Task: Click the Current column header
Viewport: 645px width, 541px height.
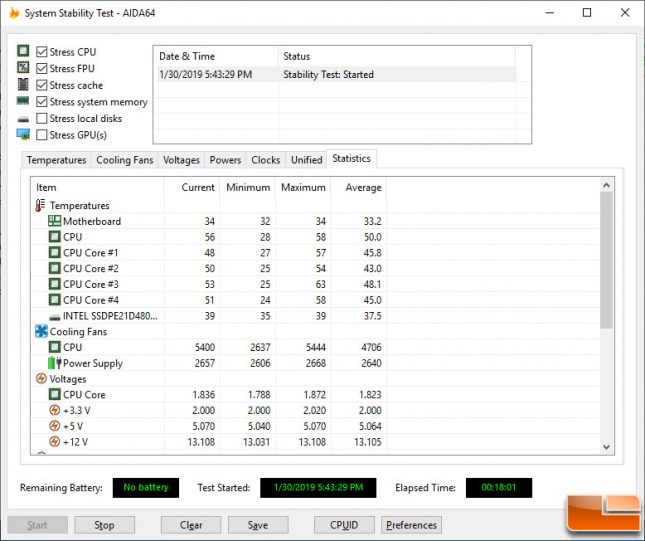Action: (192, 188)
